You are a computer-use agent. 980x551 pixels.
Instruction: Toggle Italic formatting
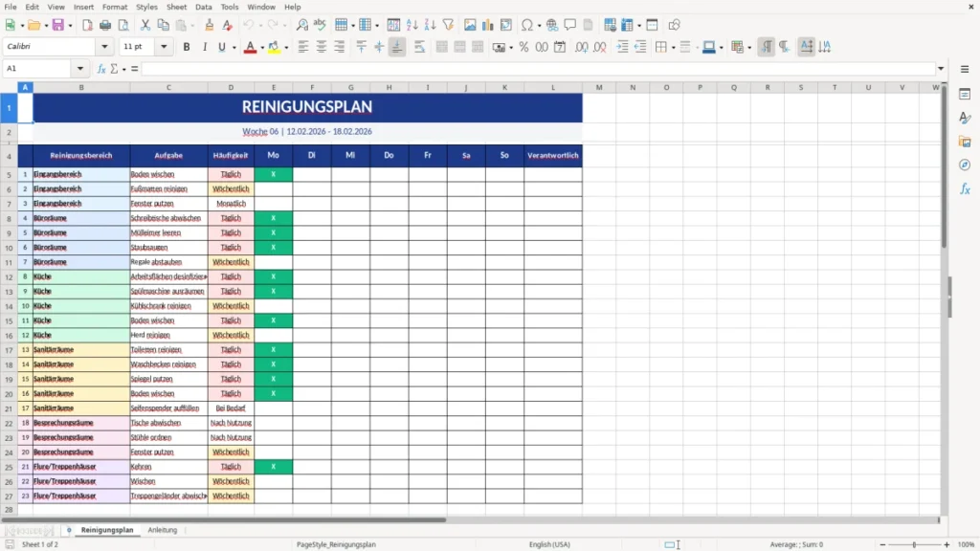coord(205,47)
